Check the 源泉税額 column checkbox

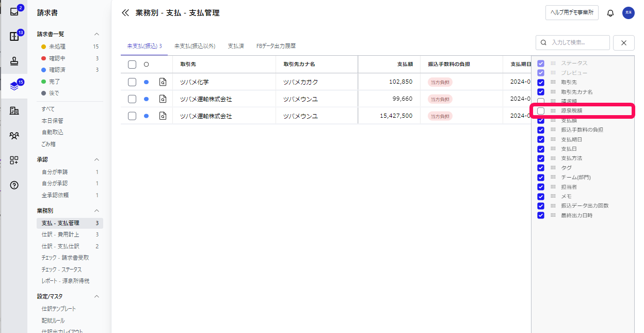[541, 110]
